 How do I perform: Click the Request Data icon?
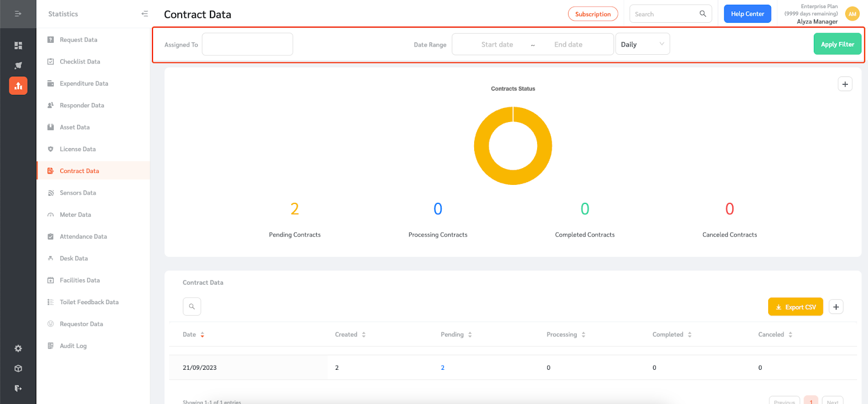pyautogui.click(x=50, y=40)
